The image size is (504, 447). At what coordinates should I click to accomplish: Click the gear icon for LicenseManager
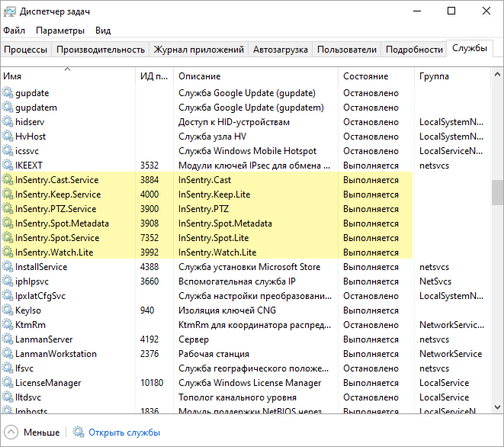tap(8, 382)
